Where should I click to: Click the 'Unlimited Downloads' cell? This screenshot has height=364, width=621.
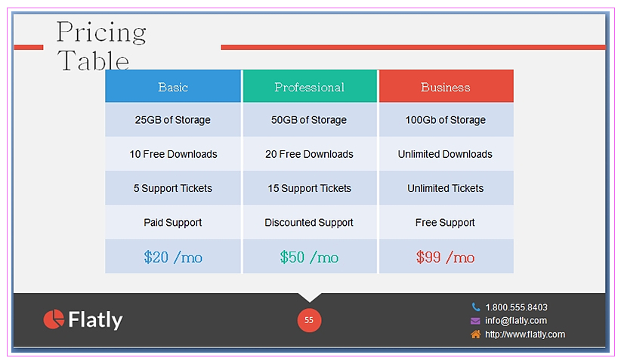tap(446, 153)
